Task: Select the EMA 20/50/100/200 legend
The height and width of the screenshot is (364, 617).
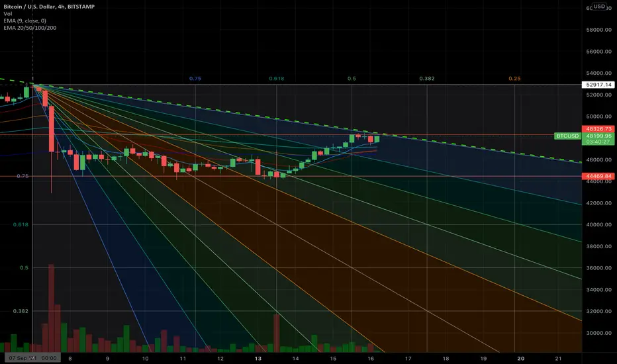Action: pos(30,28)
